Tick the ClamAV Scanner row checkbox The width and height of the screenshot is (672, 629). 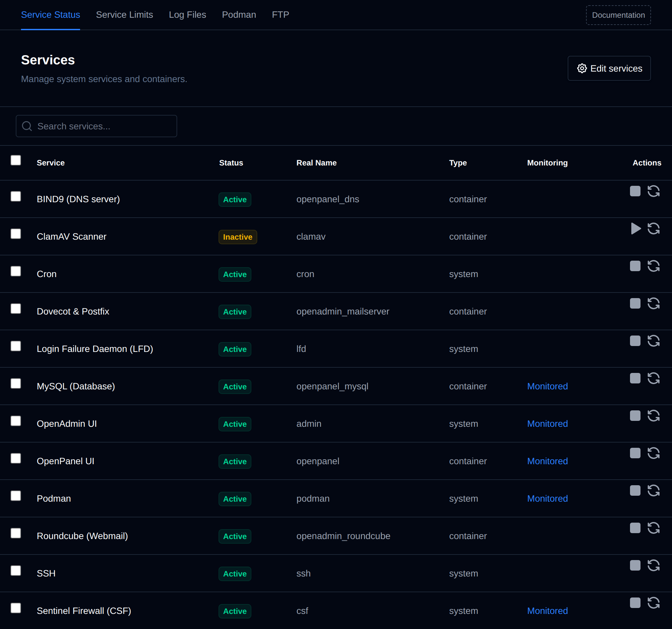(15, 234)
